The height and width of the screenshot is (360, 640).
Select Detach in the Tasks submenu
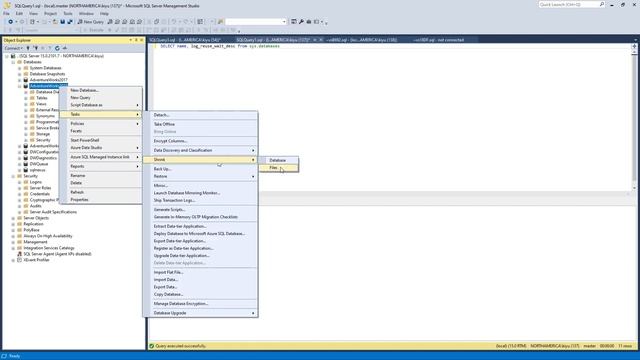pyautogui.click(x=200, y=115)
